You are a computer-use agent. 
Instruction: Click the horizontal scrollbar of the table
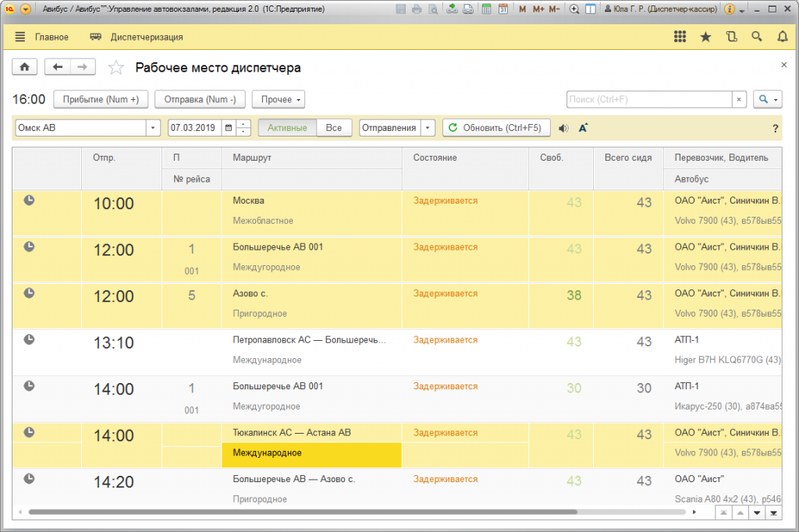pyautogui.click(x=312, y=512)
